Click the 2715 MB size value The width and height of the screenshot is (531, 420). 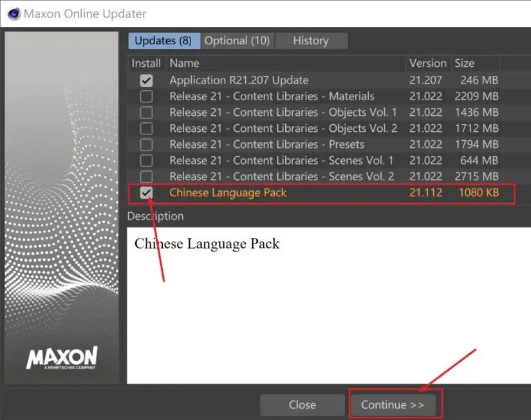(x=476, y=176)
